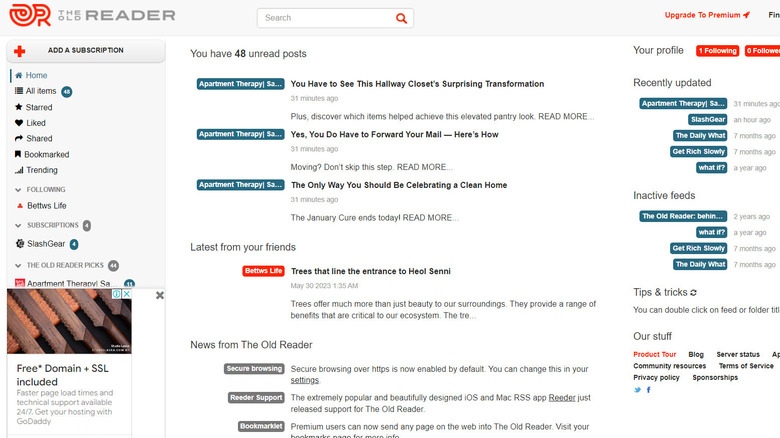Open the Reeder link in news

[562, 398]
